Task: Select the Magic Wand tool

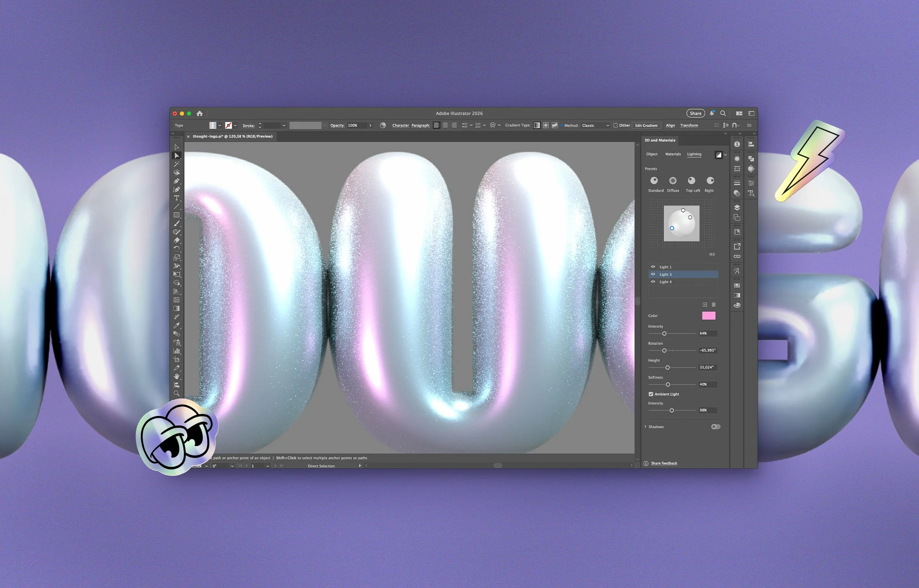Action: pyautogui.click(x=176, y=164)
